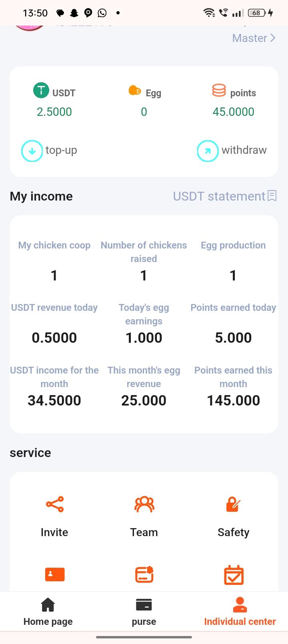Tap the withdraw arrow icon
The height and width of the screenshot is (644, 288).
click(x=208, y=151)
